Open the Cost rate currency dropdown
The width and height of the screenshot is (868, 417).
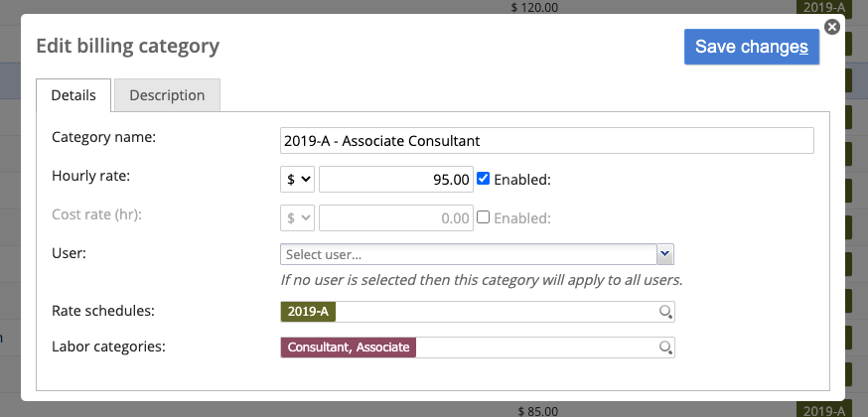(x=297, y=217)
